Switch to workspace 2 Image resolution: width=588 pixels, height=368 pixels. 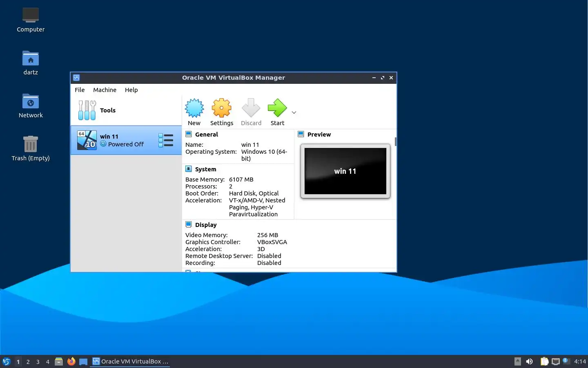28,362
